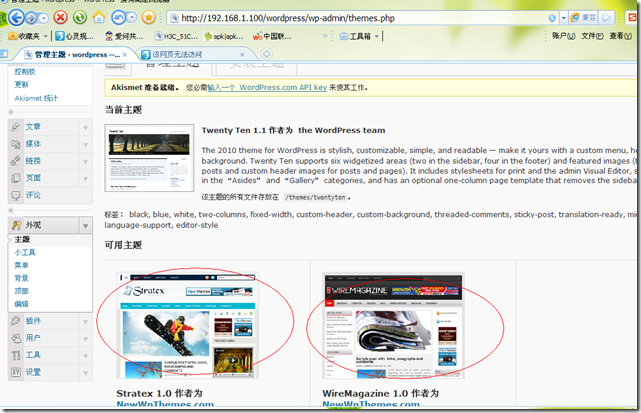
Task: Select 主题 under 外观
Action: tap(22, 240)
